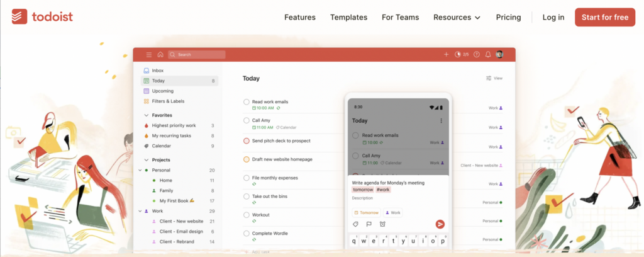Click the Todoist logo icon
This screenshot has height=257, width=644.
pos(19,17)
